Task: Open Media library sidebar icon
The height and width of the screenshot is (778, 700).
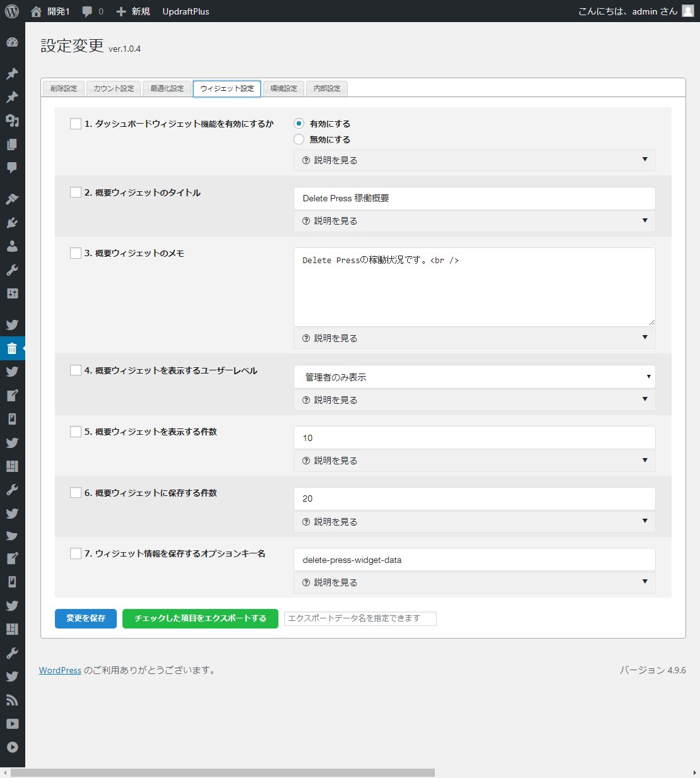Action: click(x=12, y=121)
